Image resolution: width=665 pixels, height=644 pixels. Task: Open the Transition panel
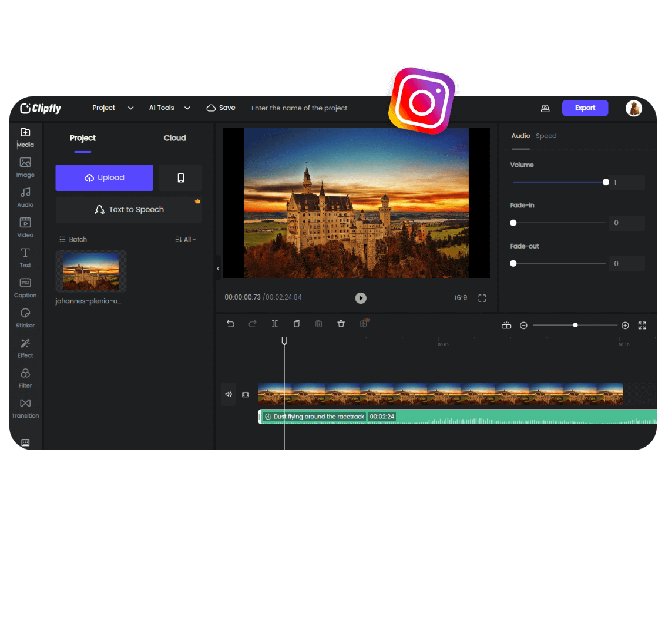pos(25,408)
